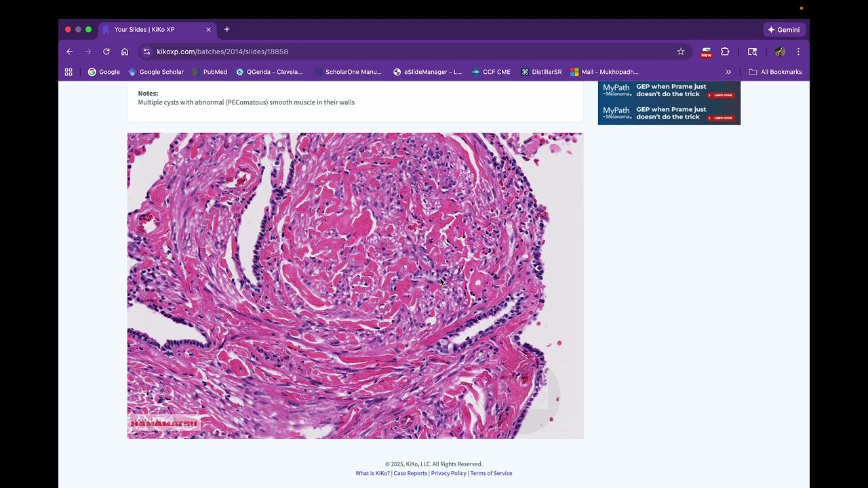This screenshot has width=868, height=488.
Task: Open the Chrome profile avatar
Action: [x=780, y=52]
